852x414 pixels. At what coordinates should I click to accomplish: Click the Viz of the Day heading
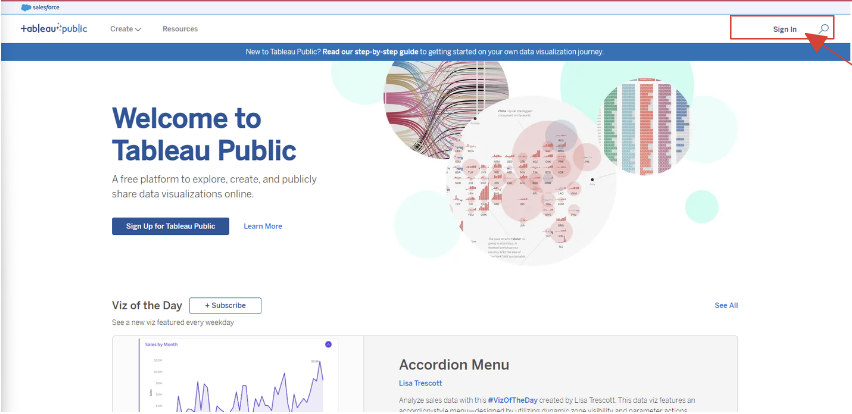147,305
